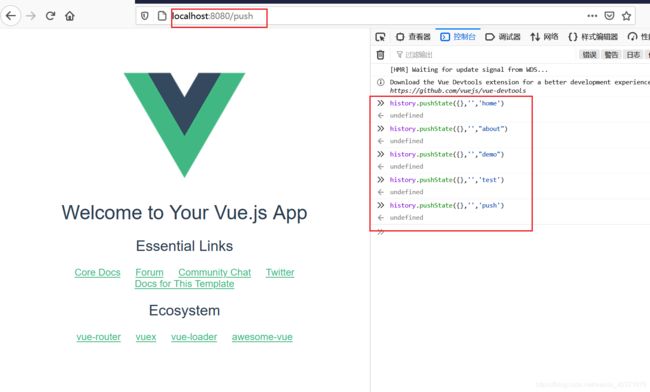650x392 pixels.
Task: Open the Core Docs link
Action: click(x=97, y=272)
